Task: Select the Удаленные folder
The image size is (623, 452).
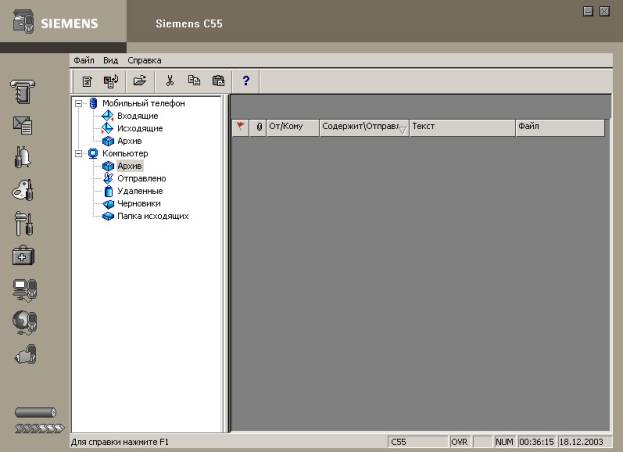Action: coord(140,191)
